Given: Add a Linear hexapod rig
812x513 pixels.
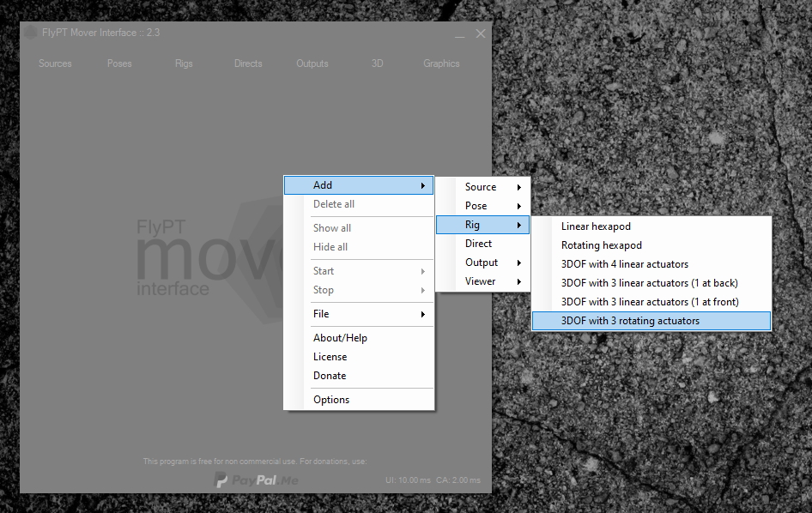Looking at the screenshot, I should (651, 226).
